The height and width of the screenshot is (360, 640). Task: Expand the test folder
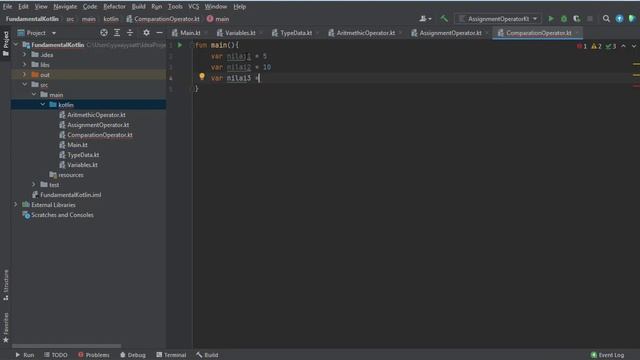pos(33,184)
